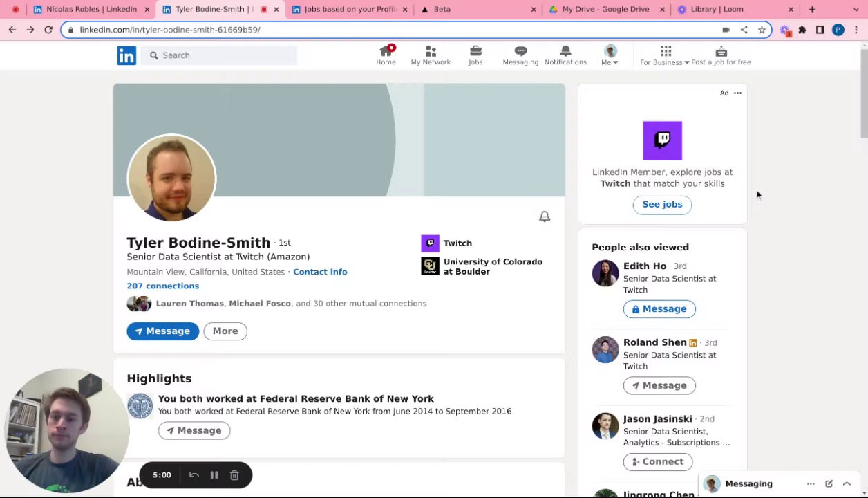Viewport: 868px width, 498px height.
Task: Open tab search dropdown arrow
Action: click(856, 10)
